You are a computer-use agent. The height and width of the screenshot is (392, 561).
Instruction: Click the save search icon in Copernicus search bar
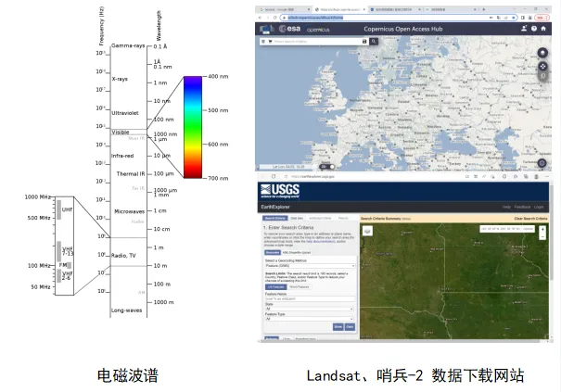click(x=364, y=42)
